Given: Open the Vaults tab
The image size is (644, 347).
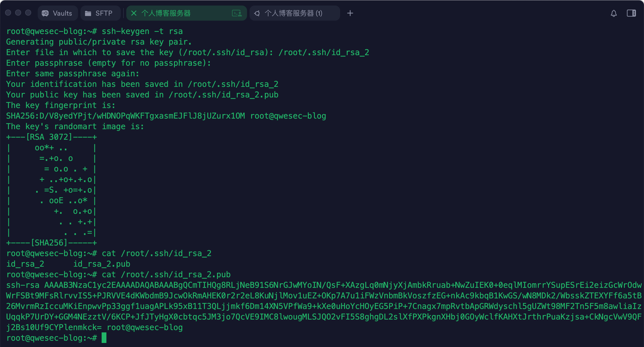Looking at the screenshot, I should click(x=58, y=13).
